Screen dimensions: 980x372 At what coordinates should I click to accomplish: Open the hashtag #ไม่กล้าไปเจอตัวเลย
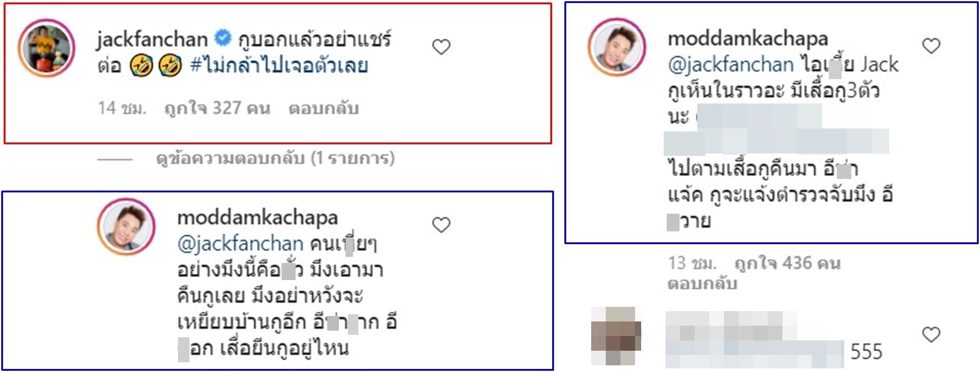click(x=279, y=66)
